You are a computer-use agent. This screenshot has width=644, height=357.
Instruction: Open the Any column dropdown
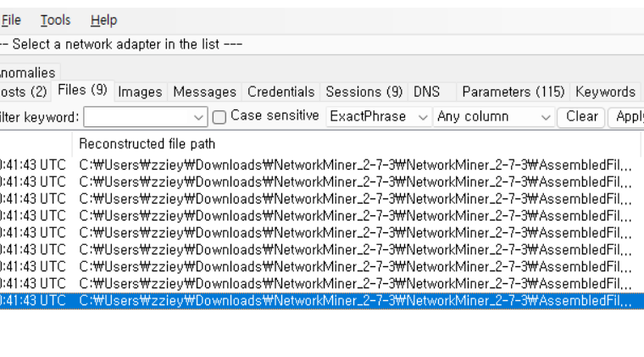click(494, 117)
